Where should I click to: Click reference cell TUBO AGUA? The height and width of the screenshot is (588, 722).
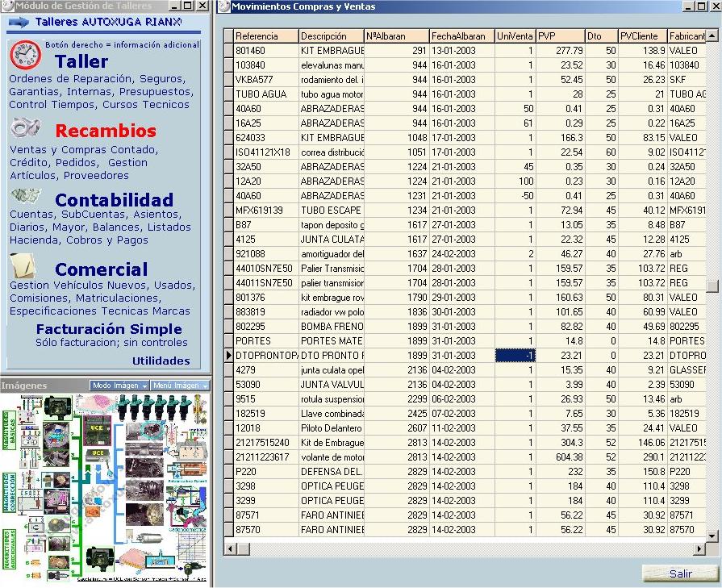266,94
